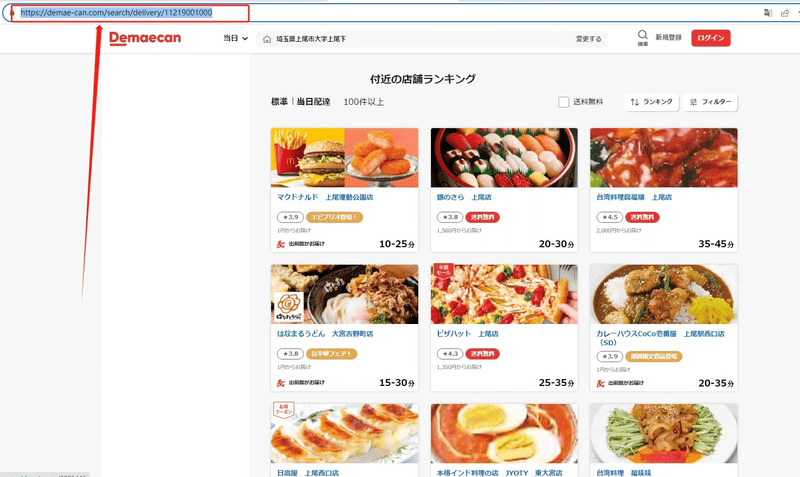Screen dimensions: 800x477
Task: Click the 送料無料 badge on 銀のさら
Action: [x=483, y=217]
